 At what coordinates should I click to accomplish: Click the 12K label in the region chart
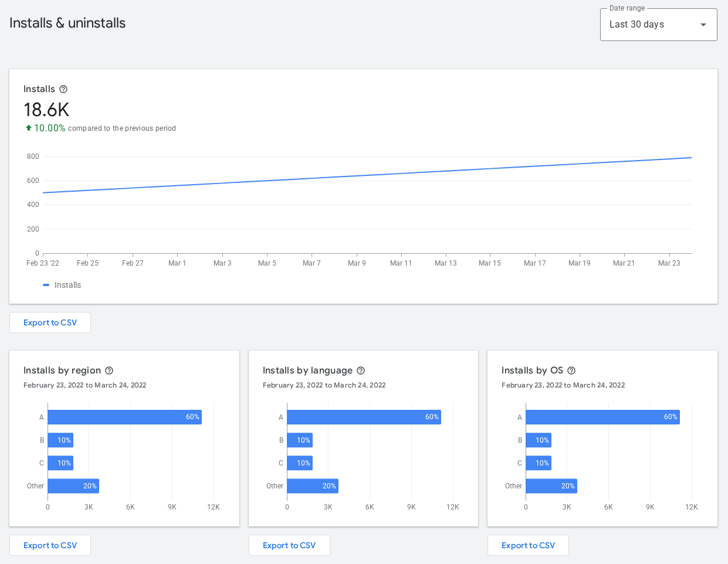click(x=214, y=507)
